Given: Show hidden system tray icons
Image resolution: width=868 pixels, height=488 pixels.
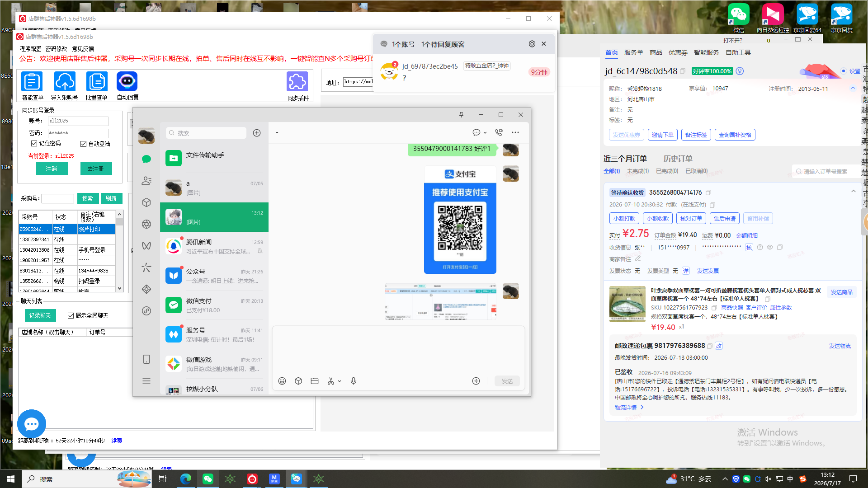Looking at the screenshot, I should click(725, 479).
